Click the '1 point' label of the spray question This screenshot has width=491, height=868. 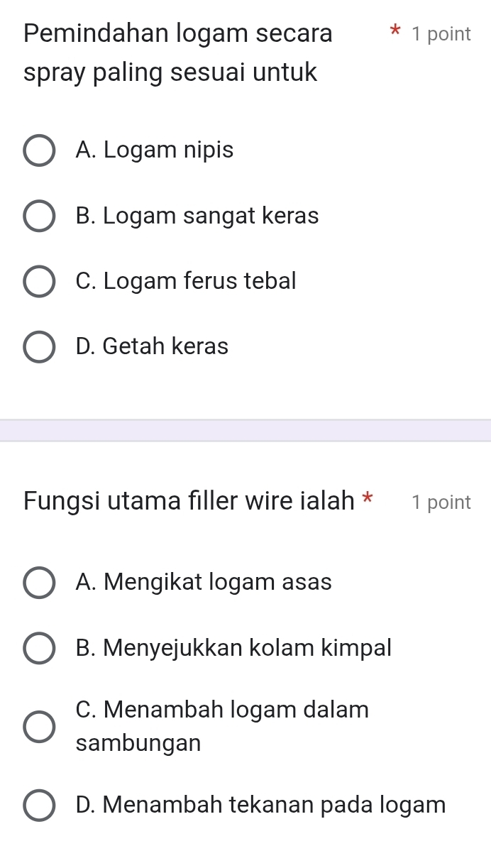coord(441,34)
